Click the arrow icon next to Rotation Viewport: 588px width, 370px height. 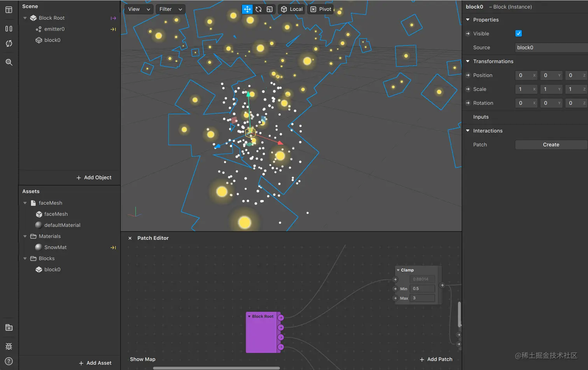click(468, 103)
